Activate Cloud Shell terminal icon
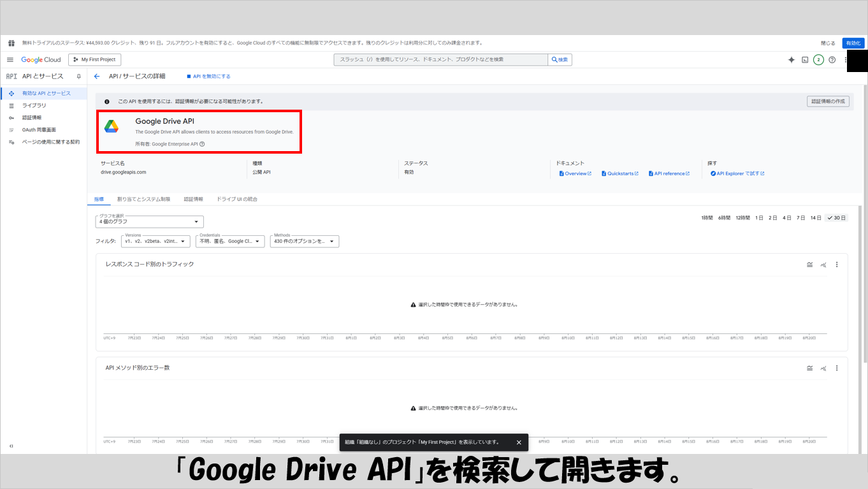 (805, 59)
